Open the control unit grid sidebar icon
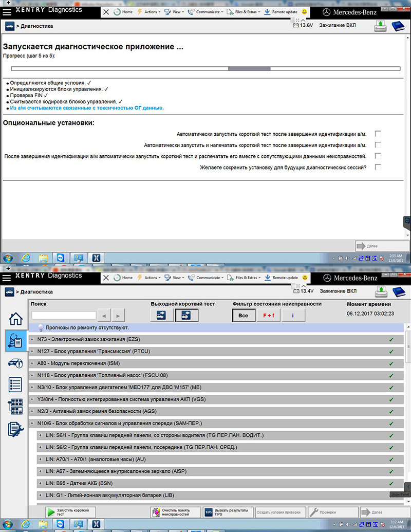 click(15, 407)
